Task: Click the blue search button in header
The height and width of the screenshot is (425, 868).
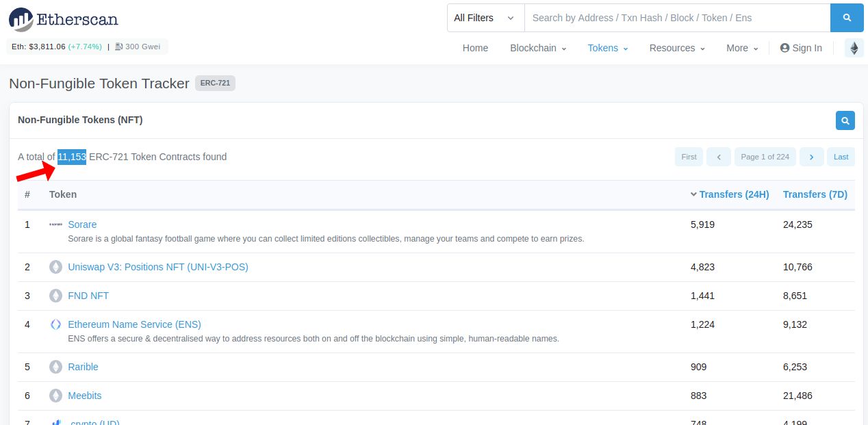Action: [847, 18]
